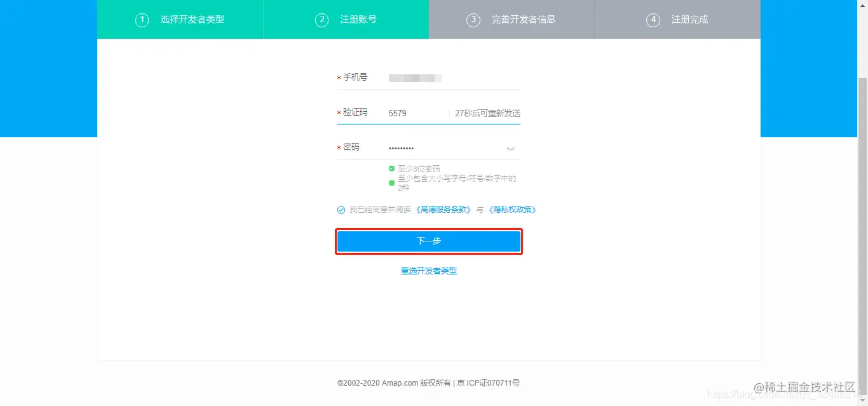This screenshot has width=868, height=406.
Task: Click green check icon beside 至少8位密码 rule
Action: tap(391, 168)
